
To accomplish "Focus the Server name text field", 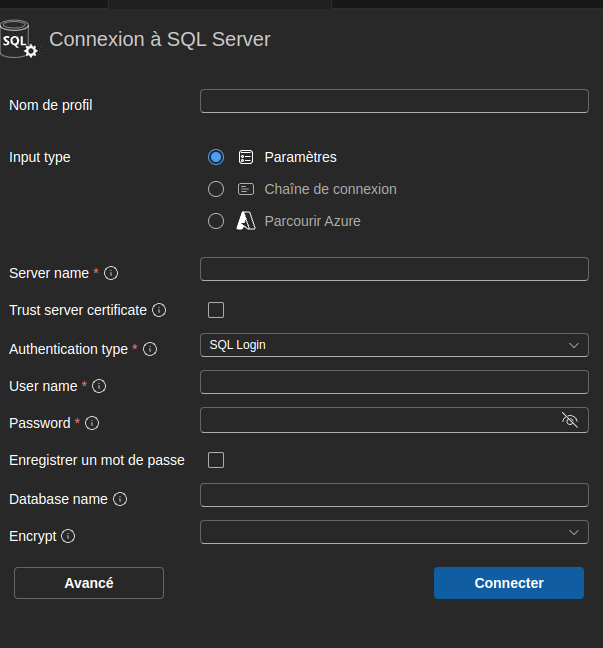I will 394,269.
